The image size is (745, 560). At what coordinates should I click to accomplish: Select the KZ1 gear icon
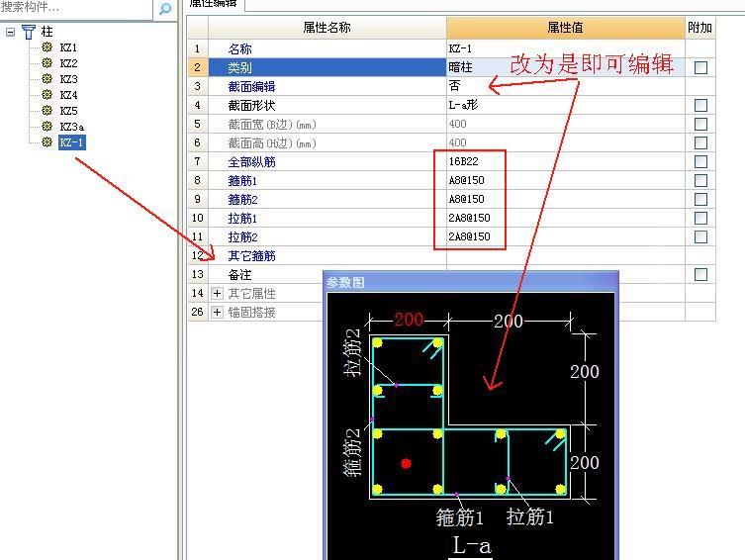pyautogui.click(x=47, y=47)
